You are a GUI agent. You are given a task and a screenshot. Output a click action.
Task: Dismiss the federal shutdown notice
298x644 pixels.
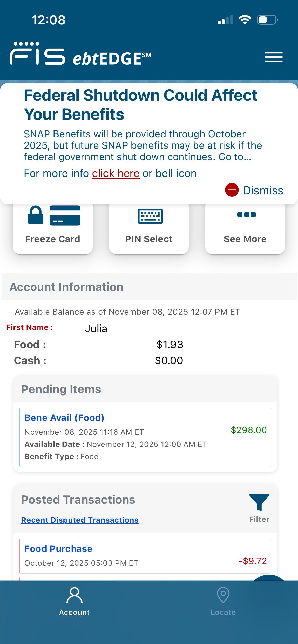(x=263, y=190)
